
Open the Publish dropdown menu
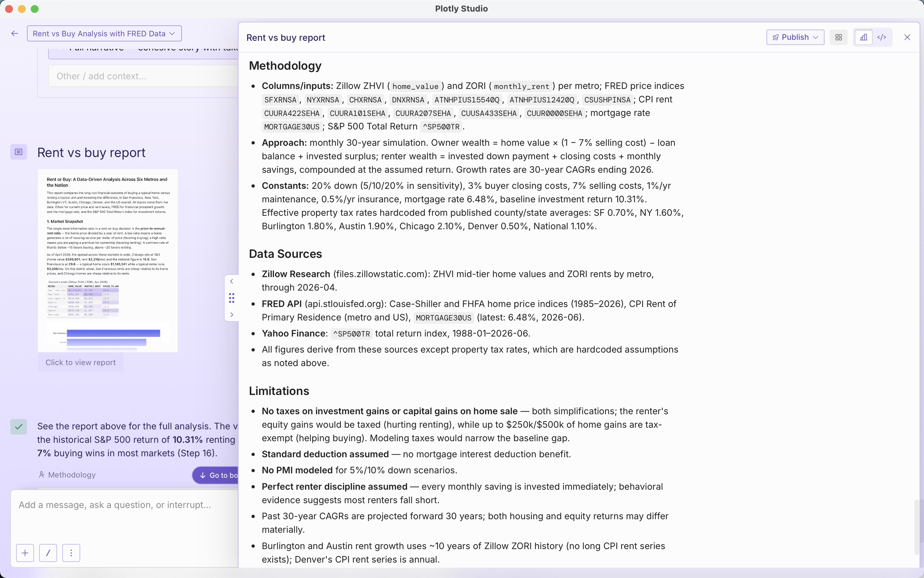tap(795, 37)
